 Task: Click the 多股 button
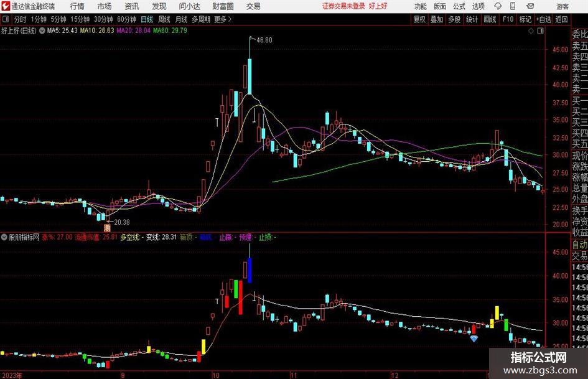click(x=454, y=19)
